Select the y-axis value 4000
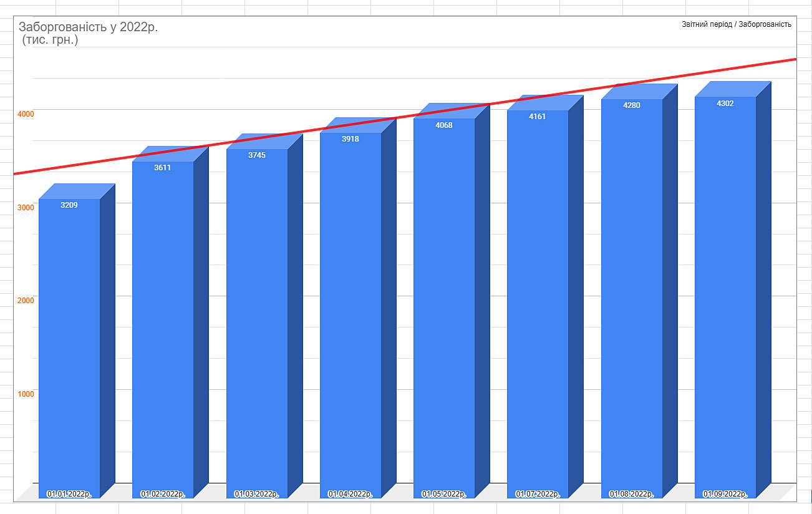Viewport: 812px width, 514px height. [26, 114]
